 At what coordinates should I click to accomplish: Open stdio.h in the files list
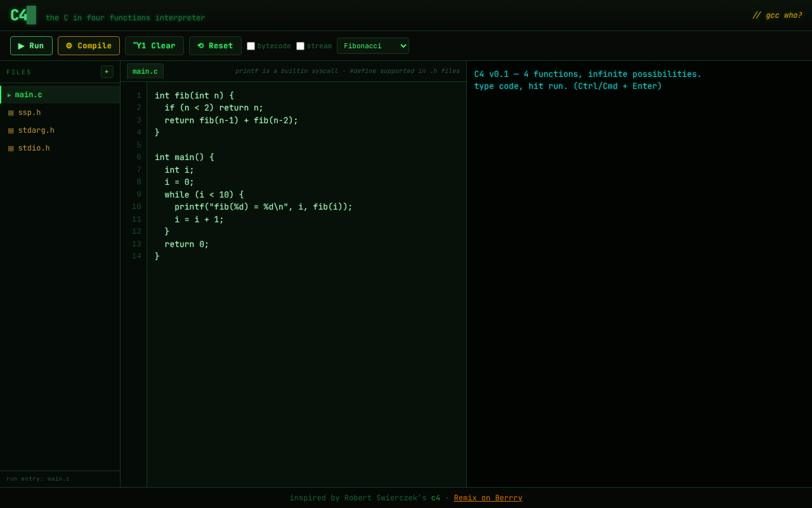pyautogui.click(x=60, y=148)
